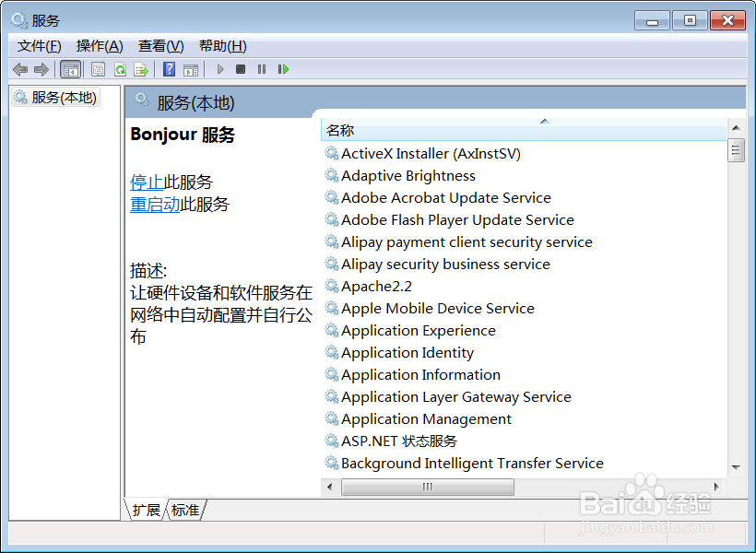This screenshot has height=553, width=756.
Task: Click the horizontal scrollbar left arrow
Action: coord(329,487)
